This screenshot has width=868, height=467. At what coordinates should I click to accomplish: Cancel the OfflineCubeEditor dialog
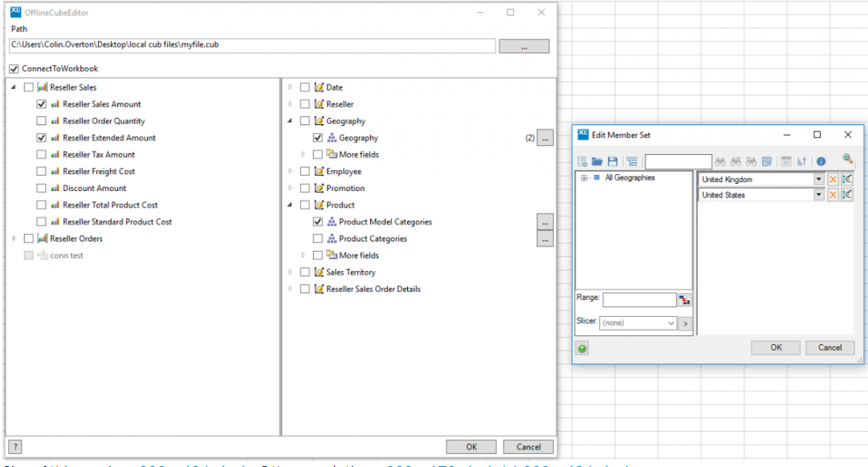pyautogui.click(x=528, y=446)
